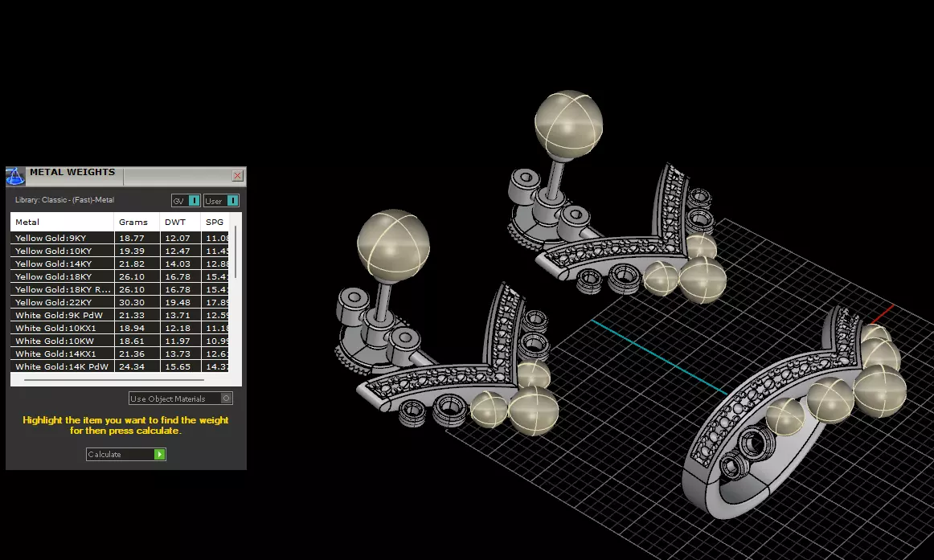934x560 pixels.
Task: Select the top pearl of lower-left exploded ring
Action: [393, 245]
